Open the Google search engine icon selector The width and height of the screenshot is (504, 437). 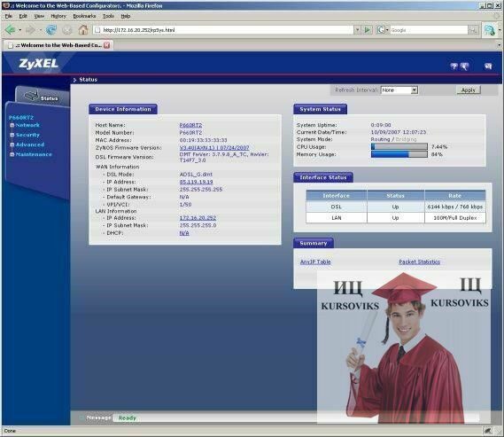pyautogui.click(x=382, y=30)
